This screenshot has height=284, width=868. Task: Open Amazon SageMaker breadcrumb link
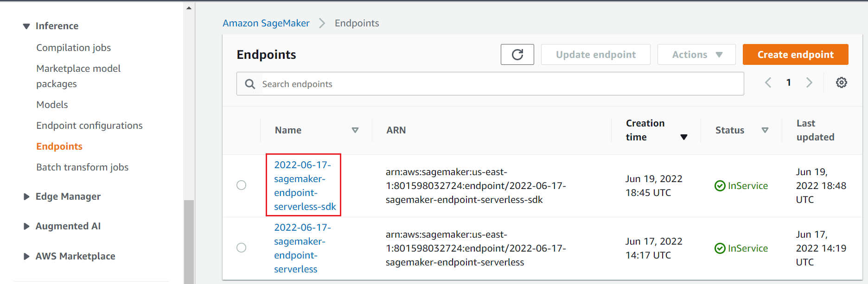click(x=266, y=23)
